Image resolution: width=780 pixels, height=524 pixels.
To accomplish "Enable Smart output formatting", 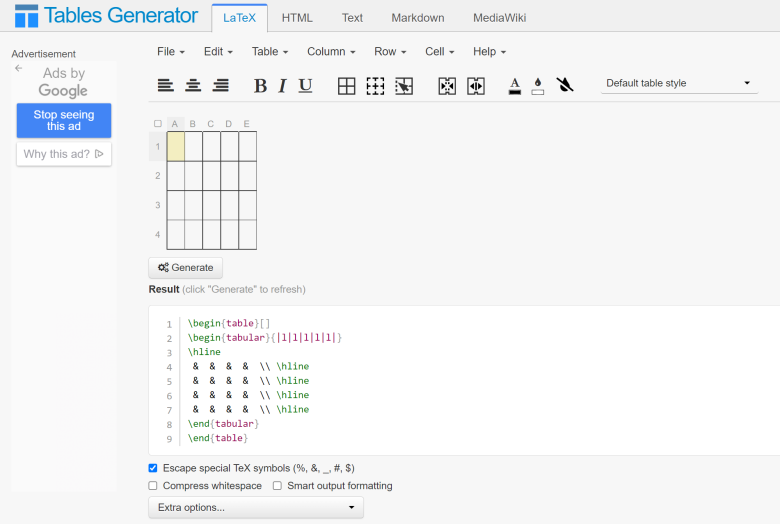I will tap(277, 486).
